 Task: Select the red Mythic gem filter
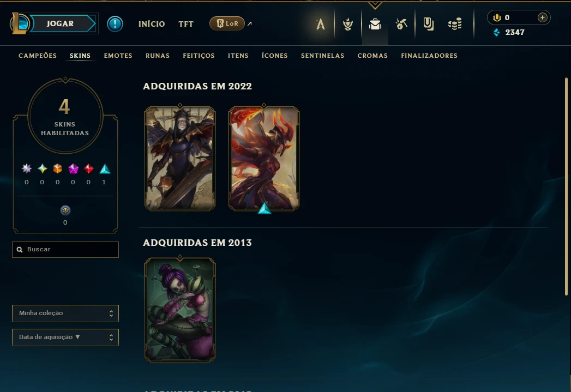89,169
